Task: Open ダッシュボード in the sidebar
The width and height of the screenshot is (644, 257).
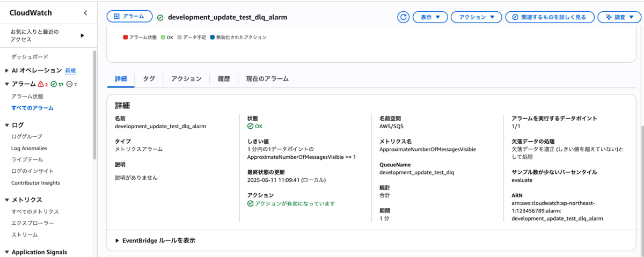Action: pyautogui.click(x=30, y=57)
